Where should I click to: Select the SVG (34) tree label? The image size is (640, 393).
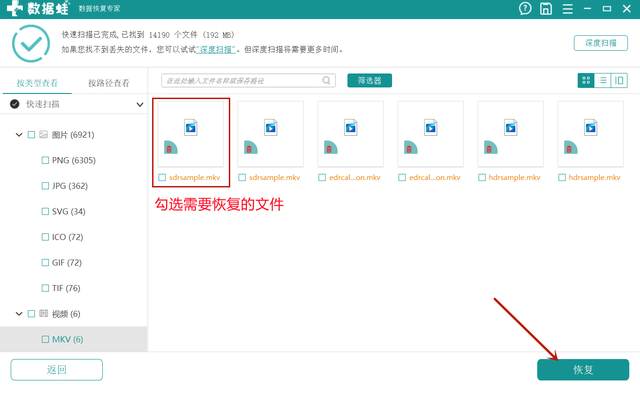tap(69, 211)
